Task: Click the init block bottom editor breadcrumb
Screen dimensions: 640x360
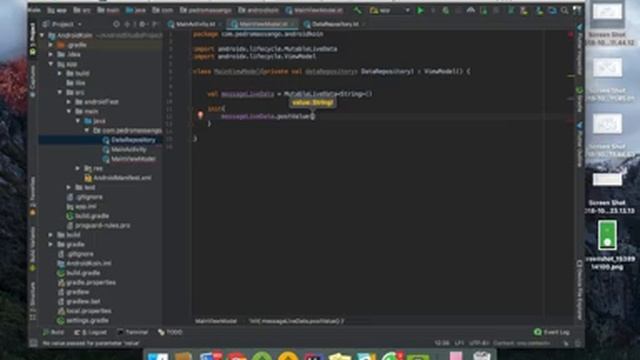Action: (297, 321)
